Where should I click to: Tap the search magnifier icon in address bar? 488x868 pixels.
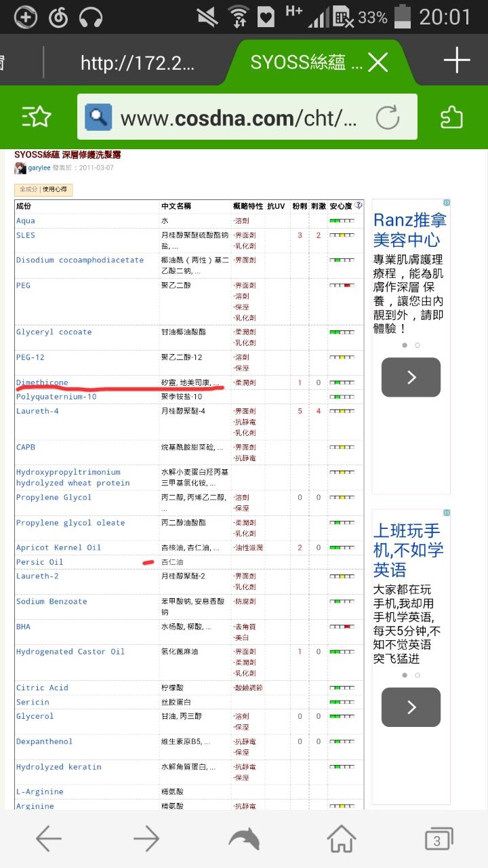click(98, 117)
